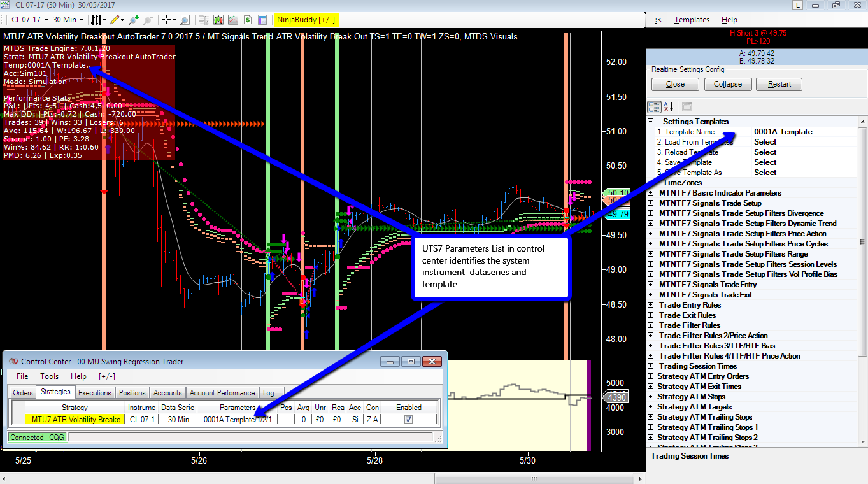
Task: Click Control Center [+/-] menu item
Action: [107, 376]
